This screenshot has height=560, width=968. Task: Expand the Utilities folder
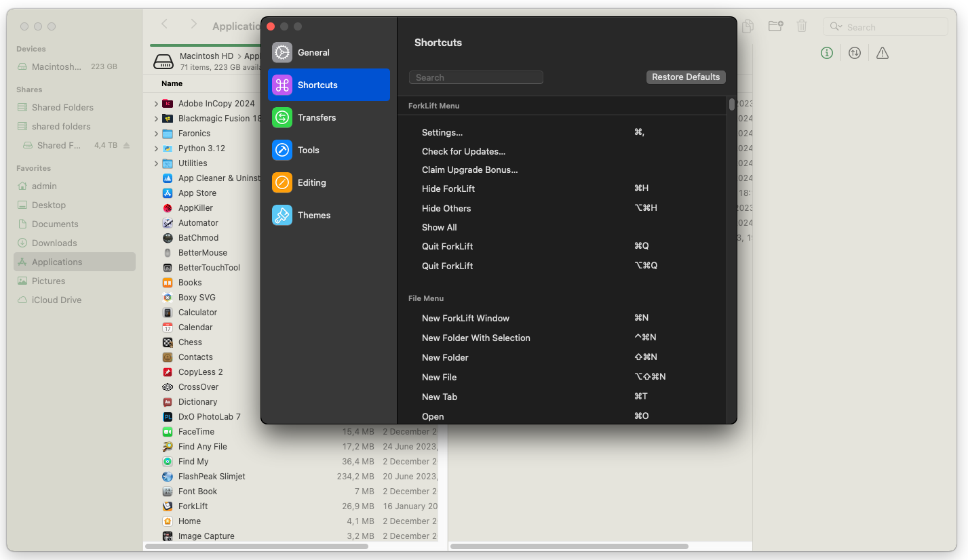coord(156,163)
